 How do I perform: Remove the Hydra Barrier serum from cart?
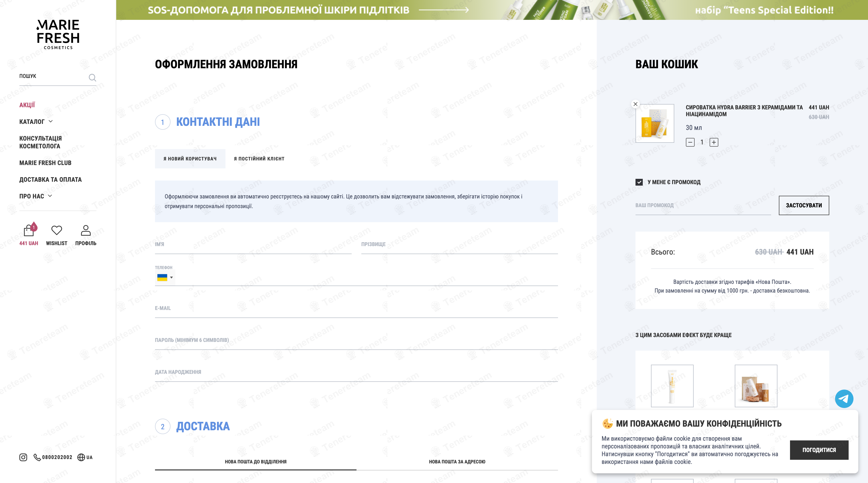635,104
